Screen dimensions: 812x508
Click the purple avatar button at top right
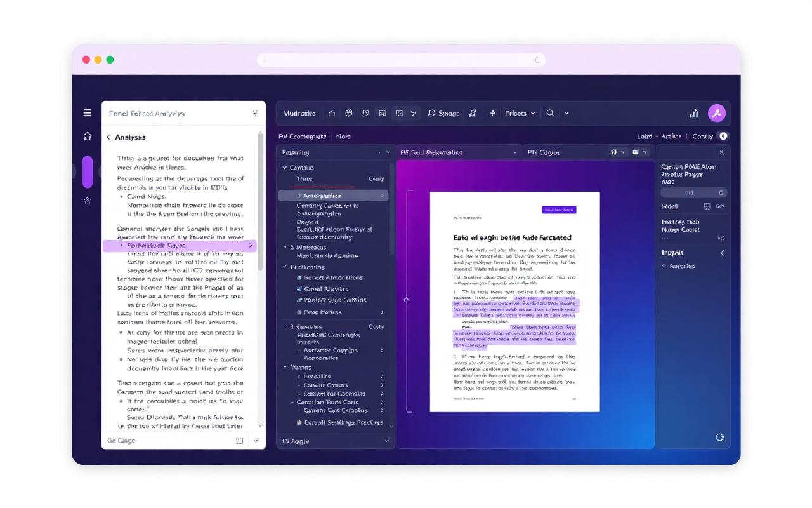[716, 113]
